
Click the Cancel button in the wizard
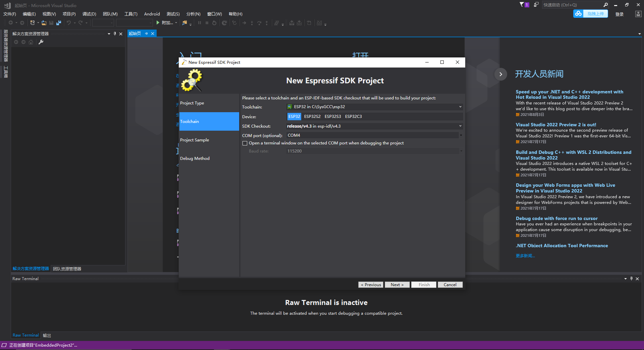click(x=450, y=285)
